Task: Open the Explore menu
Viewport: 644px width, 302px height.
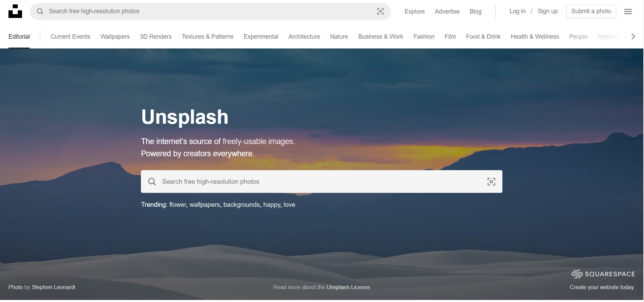Action: (415, 12)
